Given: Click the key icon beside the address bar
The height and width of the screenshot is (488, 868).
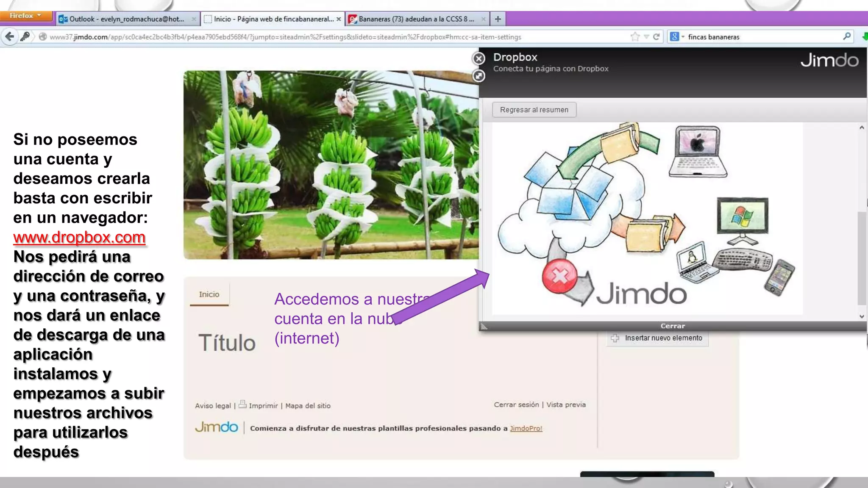Looking at the screenshot, I should tap(25, 37).
